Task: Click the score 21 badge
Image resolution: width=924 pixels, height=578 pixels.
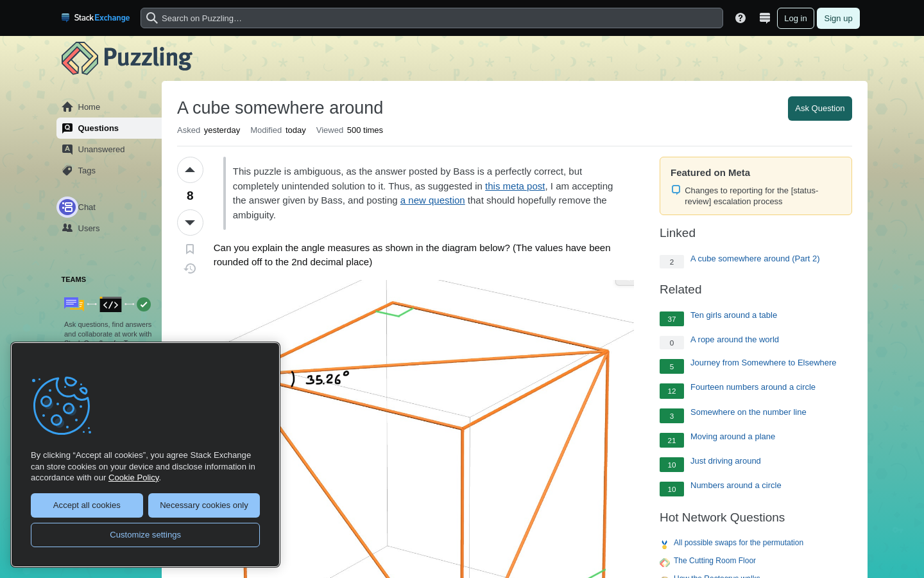Action: 672,441
